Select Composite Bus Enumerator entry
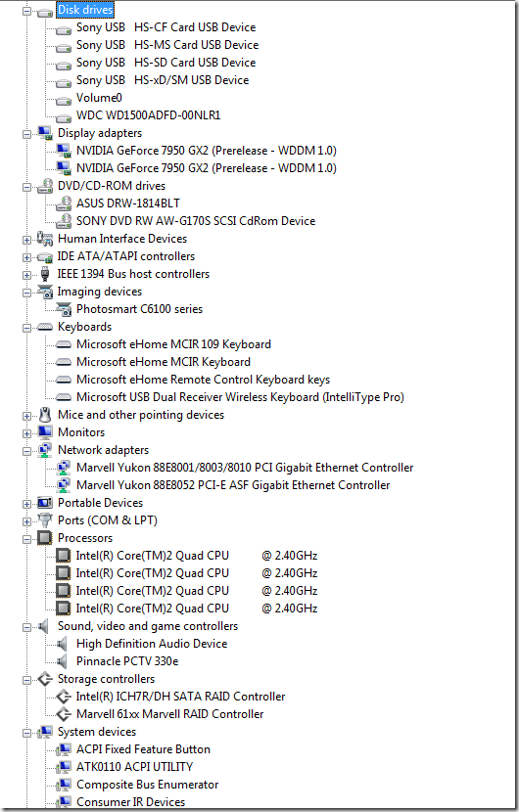 pos(147,785)
